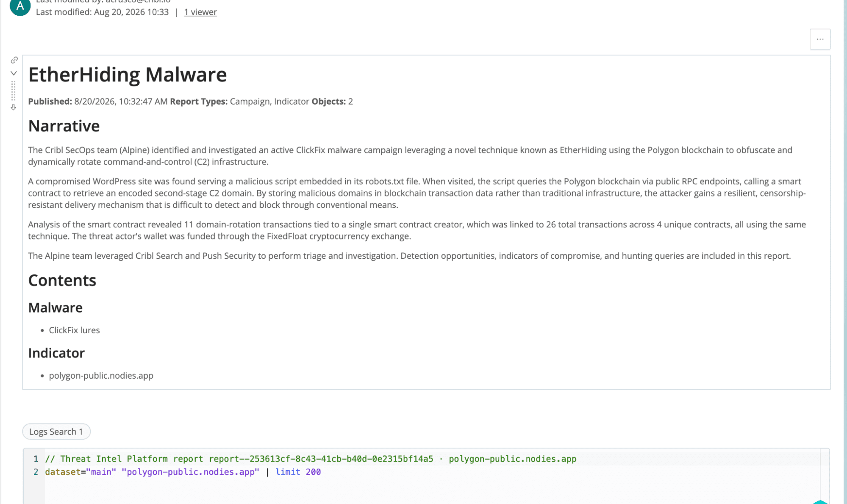Click the down-arrow icon below the drag handle
Screen dimensions: 847x504
pyautogui.click(x=14, y=107)
